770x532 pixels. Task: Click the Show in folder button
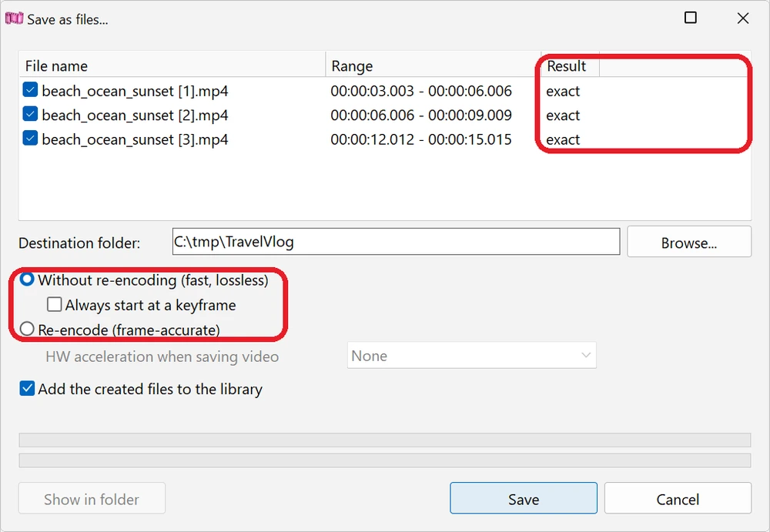click(x=92, y=499)
